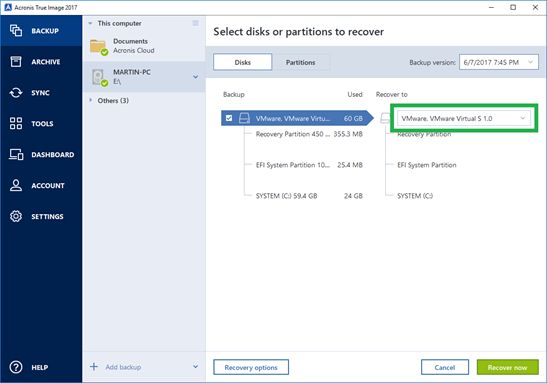This screenshot has width=547, height=383.
Task: Open the Recover to VMware disk dropdown
Action: point(464,118)
